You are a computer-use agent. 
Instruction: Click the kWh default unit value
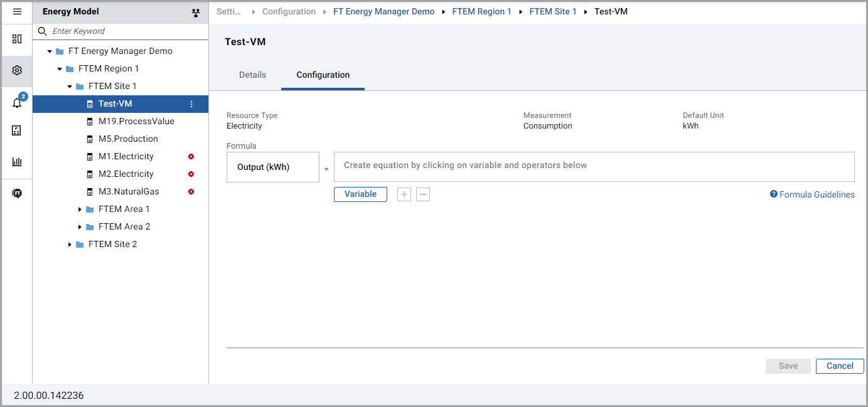pyautogui.click(x=690, y=126)
